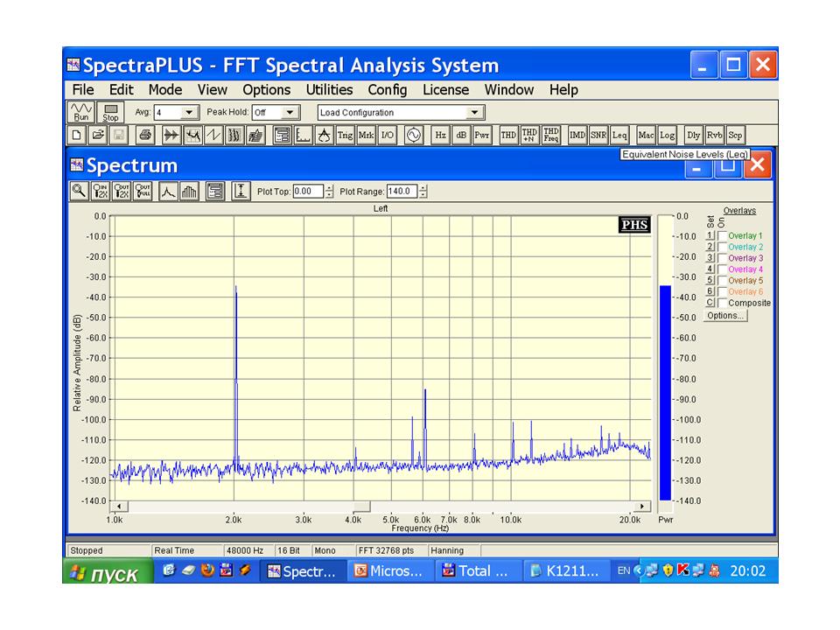Switch to line plot view icon
This screenshot has height=630, width=840.
[x=168, y=192]
